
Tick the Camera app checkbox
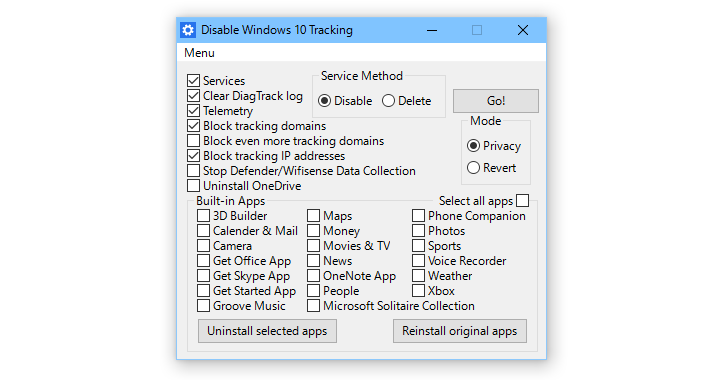(203, 245)
